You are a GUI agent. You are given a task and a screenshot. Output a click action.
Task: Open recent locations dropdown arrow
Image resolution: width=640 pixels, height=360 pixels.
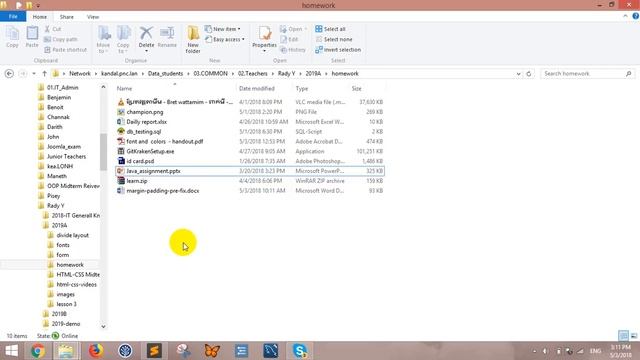click(34, 73)
